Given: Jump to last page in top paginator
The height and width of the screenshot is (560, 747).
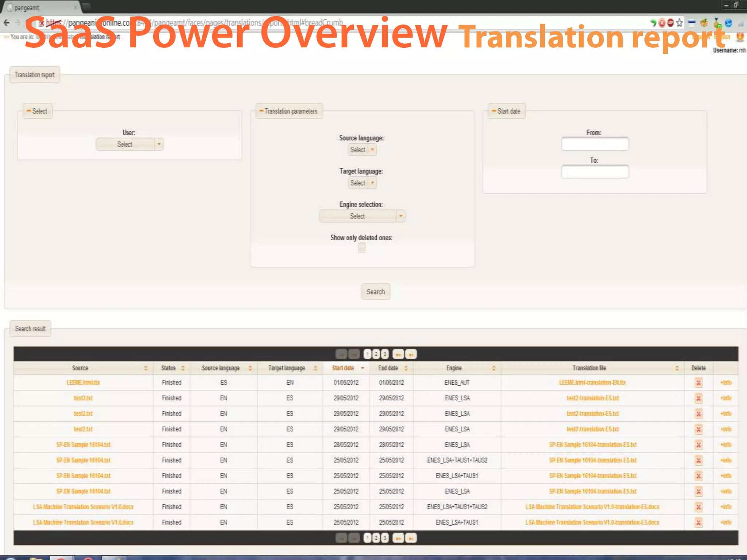Looking at the screenshot, I should click(x=411, y=354).
